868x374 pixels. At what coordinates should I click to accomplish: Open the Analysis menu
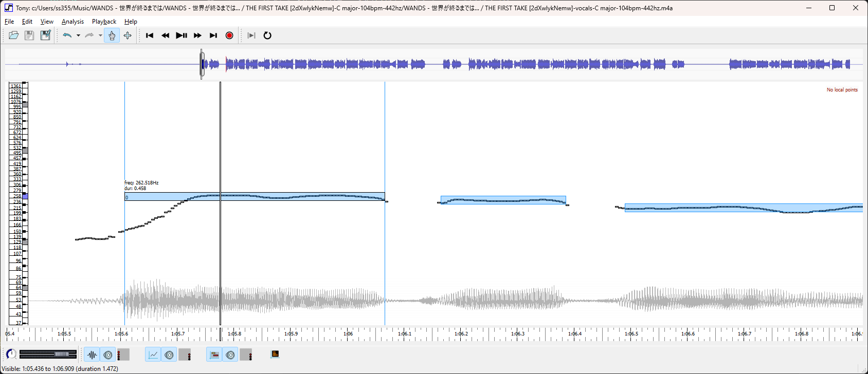click(x=73, y=22)
